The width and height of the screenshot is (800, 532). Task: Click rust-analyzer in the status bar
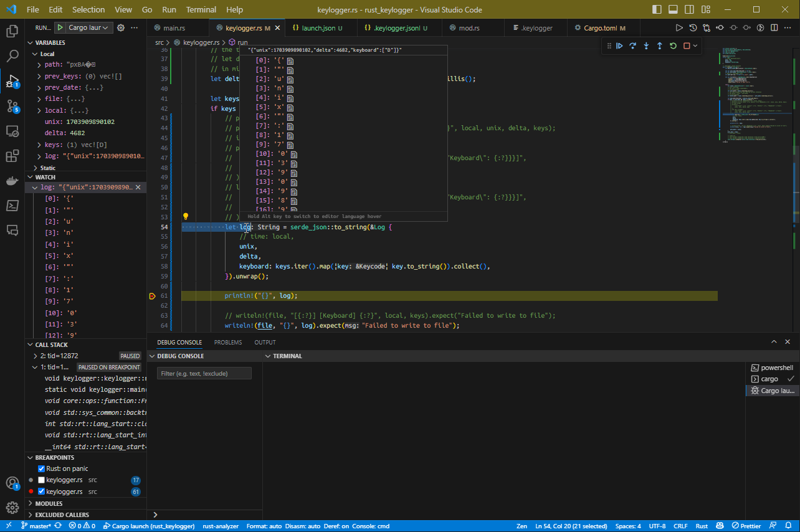[220, 526]
